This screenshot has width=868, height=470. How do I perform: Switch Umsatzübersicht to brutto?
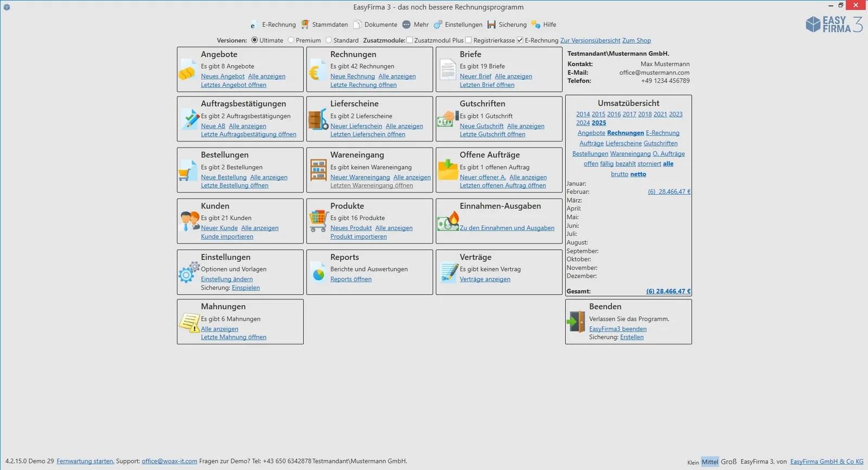click(620, 174)
